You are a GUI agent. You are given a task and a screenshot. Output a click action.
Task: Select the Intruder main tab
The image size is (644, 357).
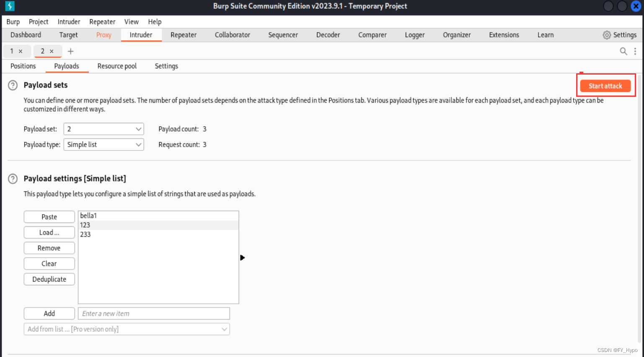[x=141, y=35]
